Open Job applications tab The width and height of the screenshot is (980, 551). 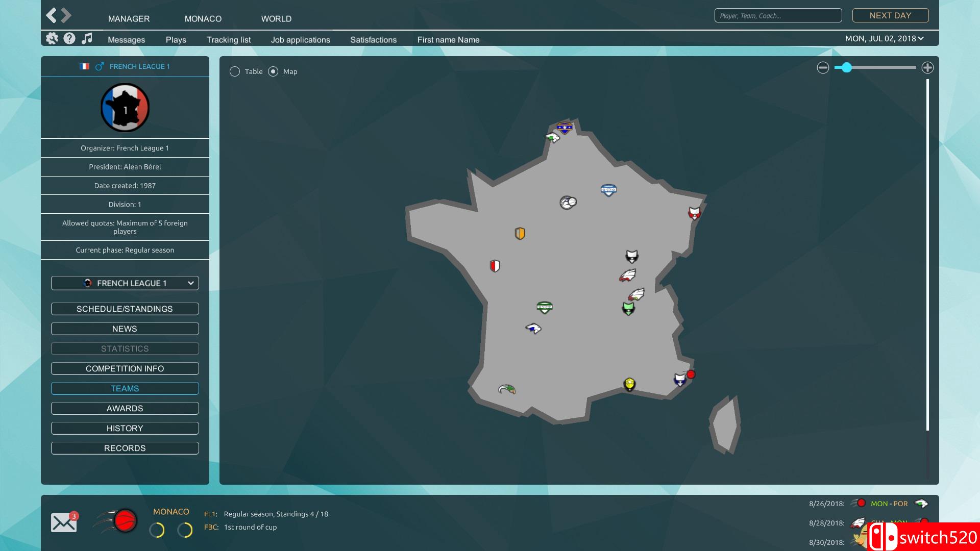[x=300, y=40]
